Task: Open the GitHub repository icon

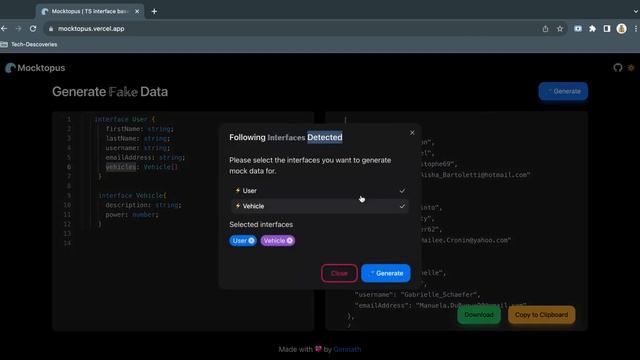Action: tap(618, 68)
